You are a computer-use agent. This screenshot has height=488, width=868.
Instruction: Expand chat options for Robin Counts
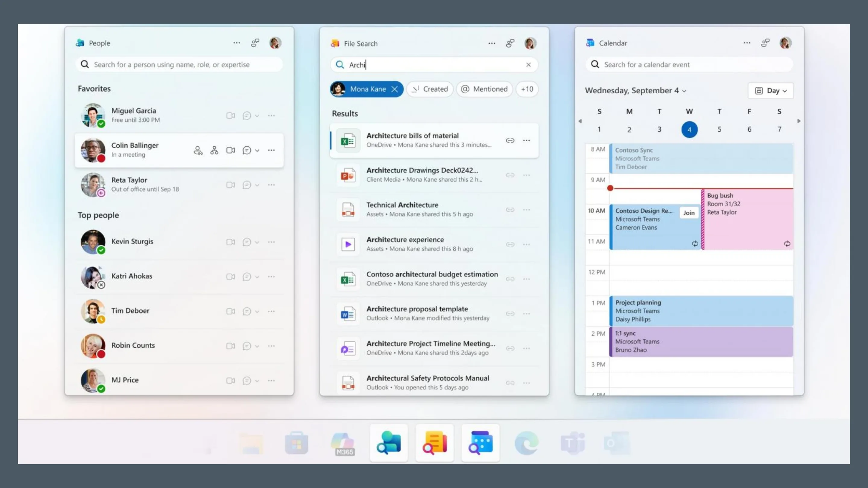pyautogui.click(x=257, y=346)
